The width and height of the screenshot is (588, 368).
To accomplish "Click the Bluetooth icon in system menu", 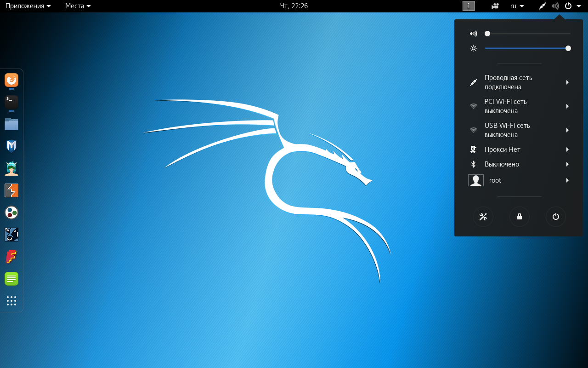I will (474, 164).
